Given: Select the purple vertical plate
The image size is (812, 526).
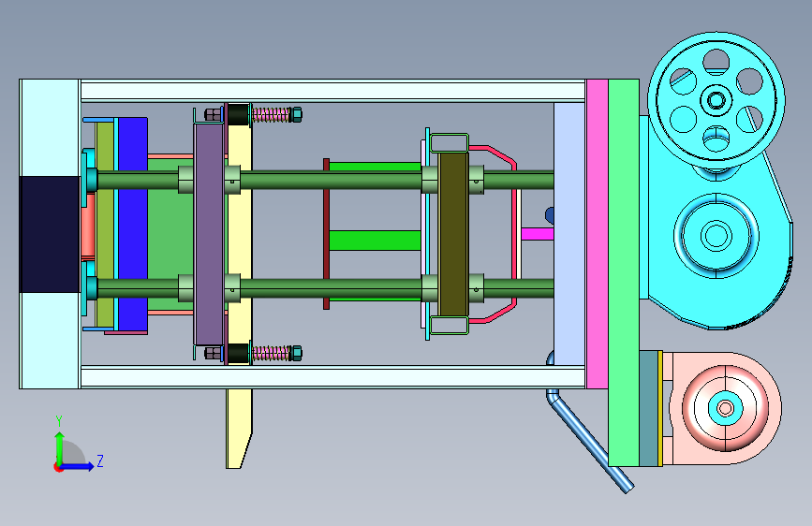Looking at the screenshot, I should tap(209, 235).
